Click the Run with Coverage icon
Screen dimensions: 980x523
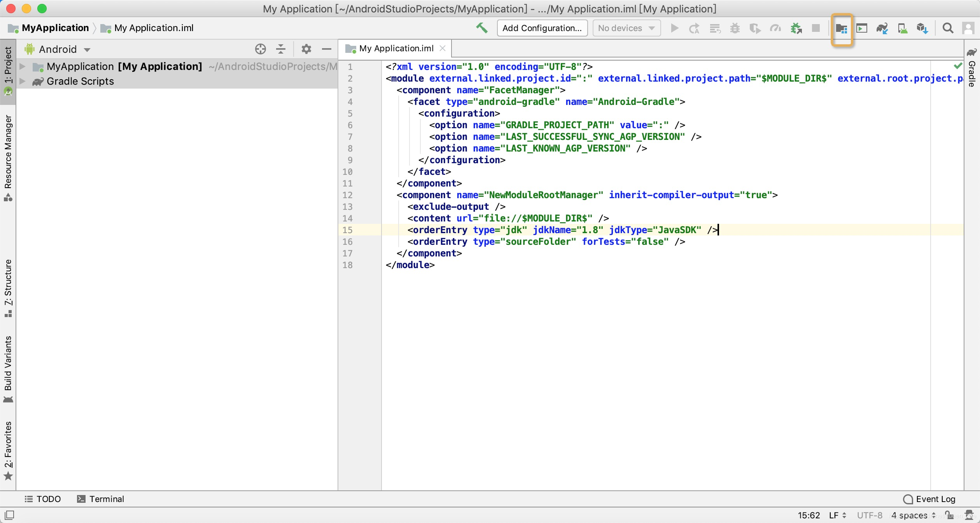pos(755,28)
